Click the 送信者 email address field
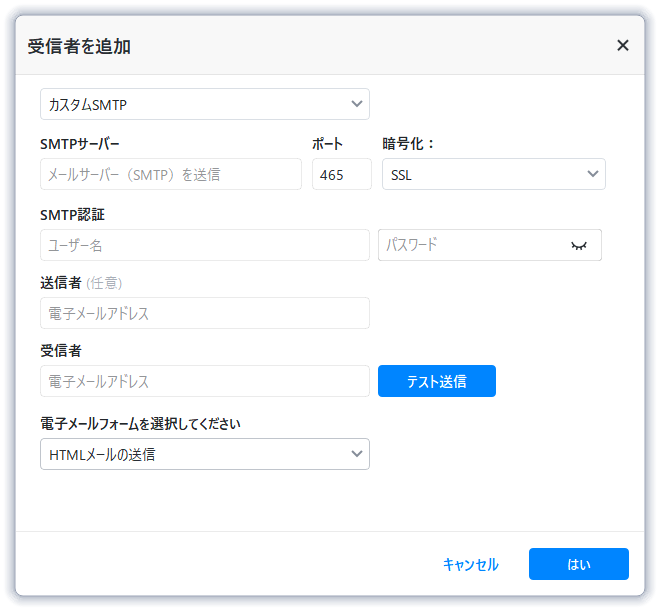Screen dimensions: 660x611 tap(205, 313)
